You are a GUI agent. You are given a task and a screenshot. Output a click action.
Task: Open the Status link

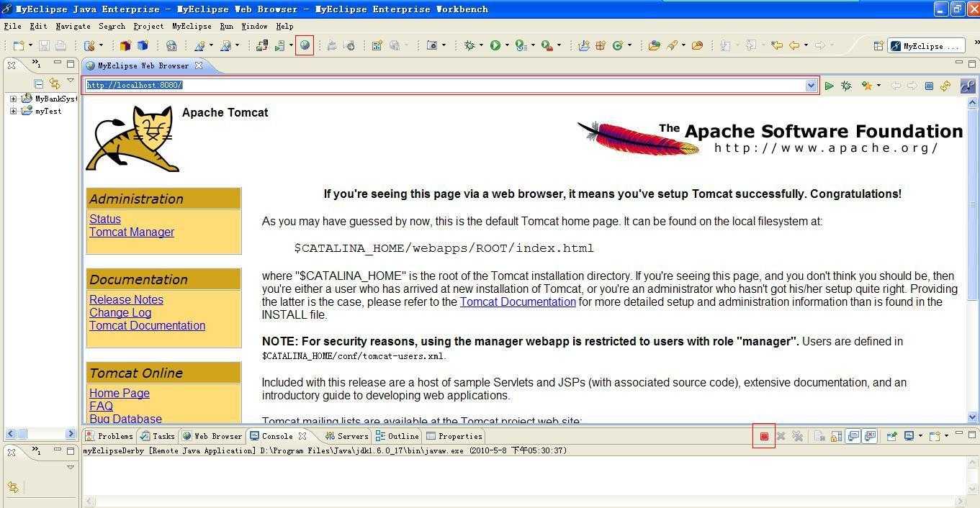(x=105, y=219)
